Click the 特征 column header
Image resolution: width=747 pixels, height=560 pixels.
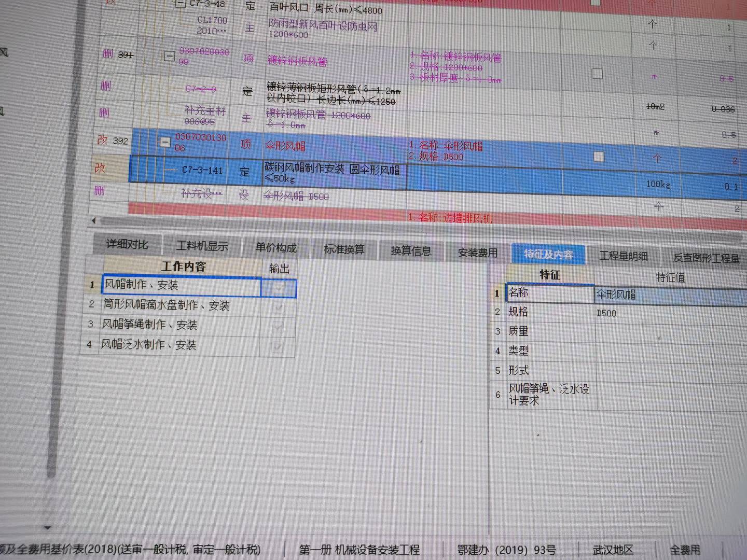point(550,274)
